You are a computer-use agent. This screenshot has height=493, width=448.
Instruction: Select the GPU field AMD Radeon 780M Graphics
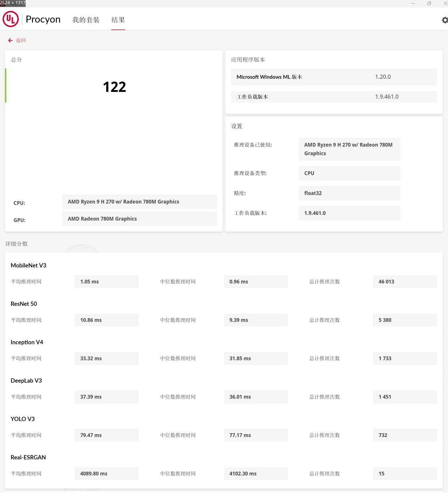point(139,219)
